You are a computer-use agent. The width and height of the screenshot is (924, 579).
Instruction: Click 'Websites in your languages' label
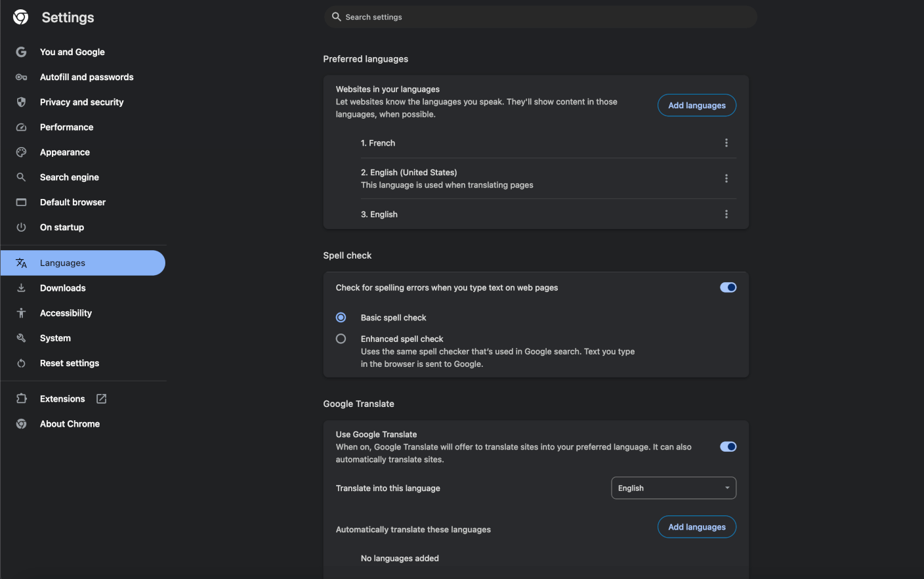(388, 89)
